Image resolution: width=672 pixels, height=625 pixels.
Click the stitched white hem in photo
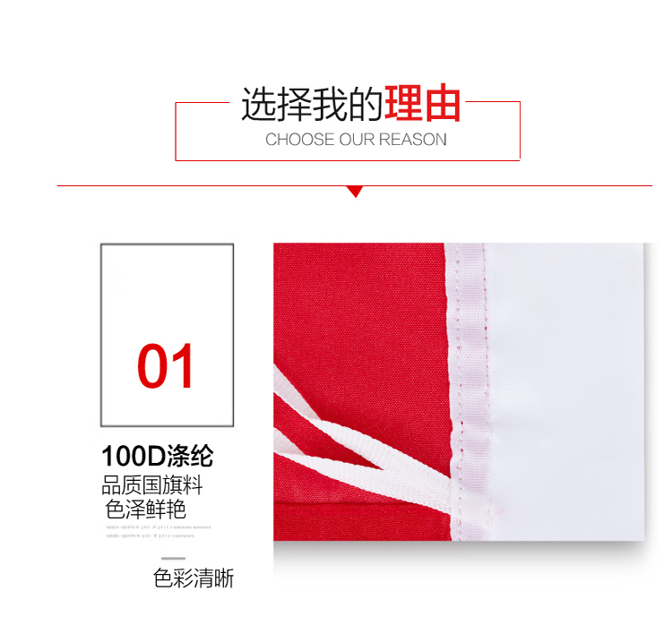click(x=468, y=392)
